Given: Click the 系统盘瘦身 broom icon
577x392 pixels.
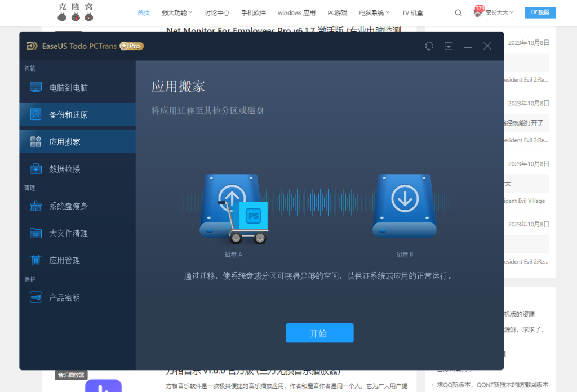Looking at the screenshot, I should click(35, 206).
